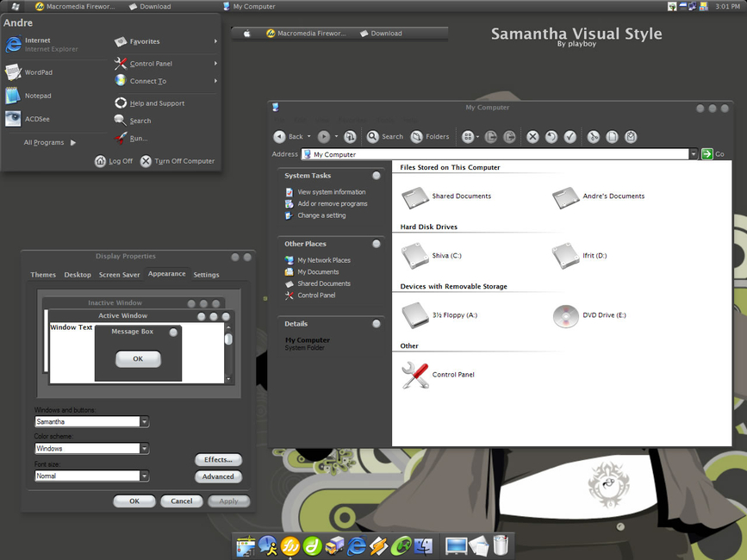
Task: Select the Shiva (C:) hard drive icon
Action: pos(415,256)
